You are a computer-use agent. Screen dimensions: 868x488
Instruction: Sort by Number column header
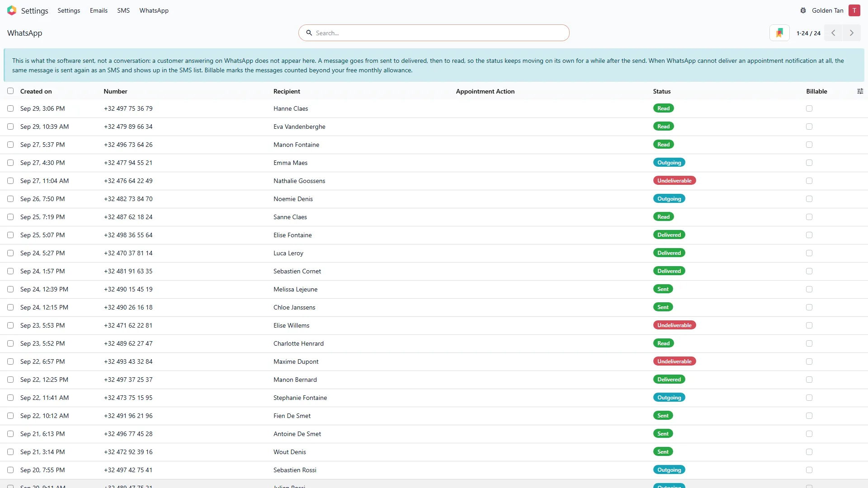point(115,91)
